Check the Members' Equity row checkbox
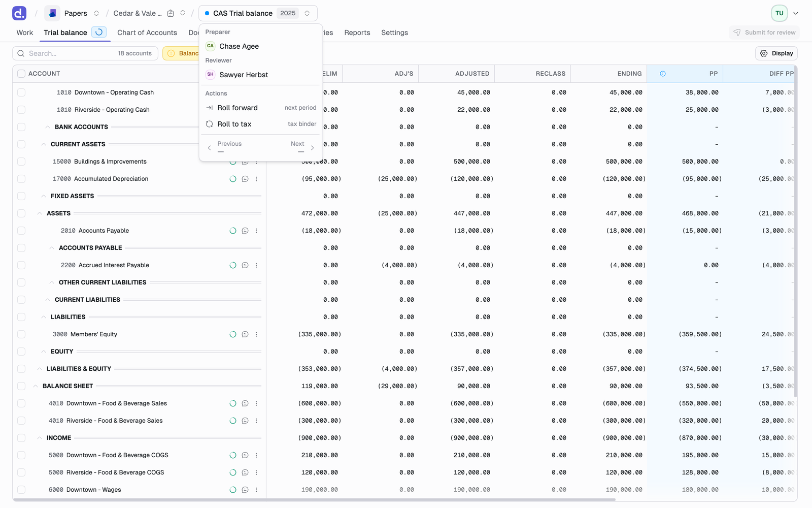Viewport: 812px width, 508px height. click(21, 334)
